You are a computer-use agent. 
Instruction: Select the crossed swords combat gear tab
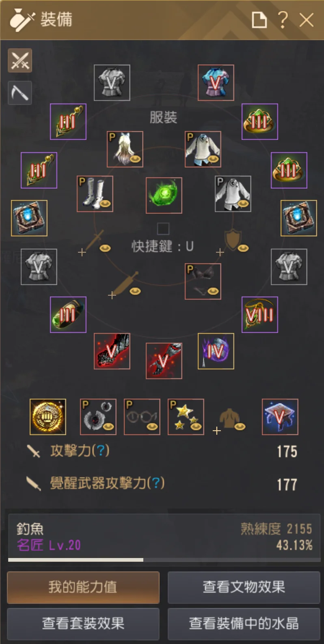(x=20, y=60)
